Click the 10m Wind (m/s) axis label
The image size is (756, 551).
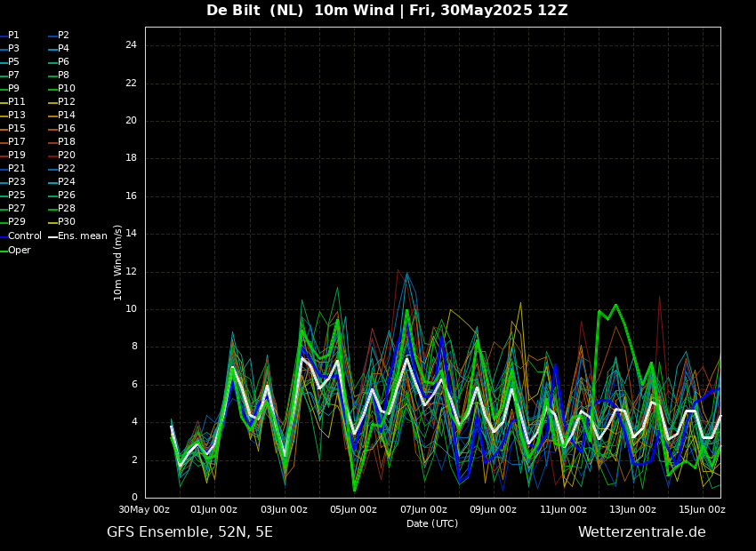118,262
